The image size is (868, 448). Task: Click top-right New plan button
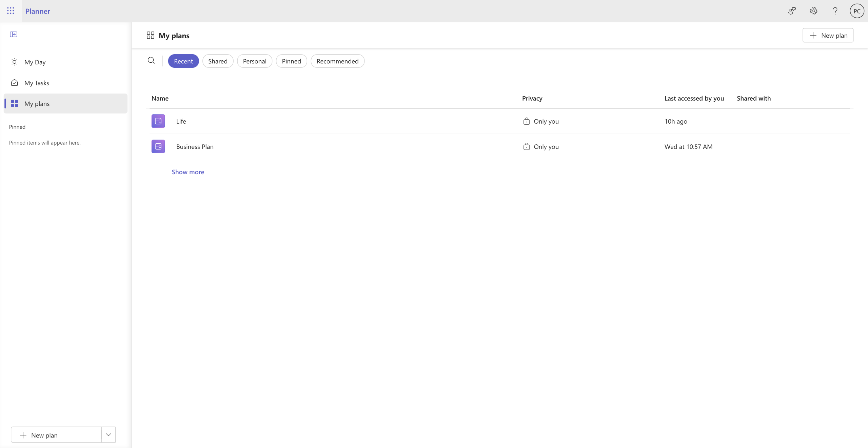(x=828, y=35)
